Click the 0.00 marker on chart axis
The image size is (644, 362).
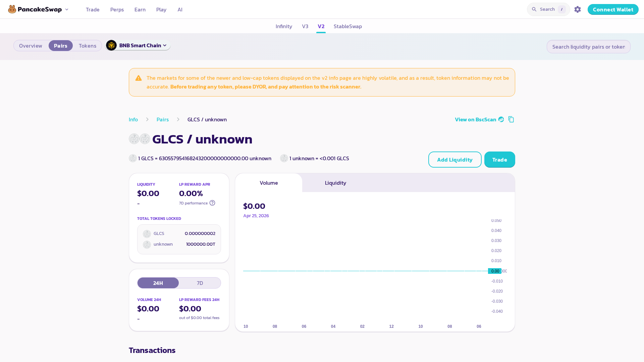click(x=495, y=271)
